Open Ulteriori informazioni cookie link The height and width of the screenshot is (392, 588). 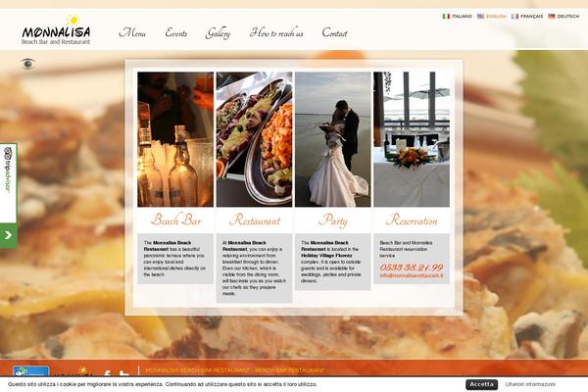[530, 384]
